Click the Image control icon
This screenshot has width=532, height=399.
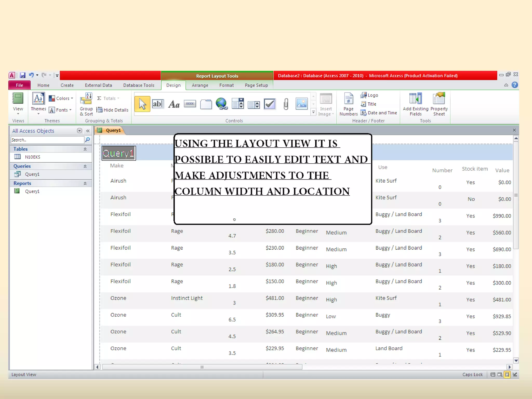[x=302, y=104]
